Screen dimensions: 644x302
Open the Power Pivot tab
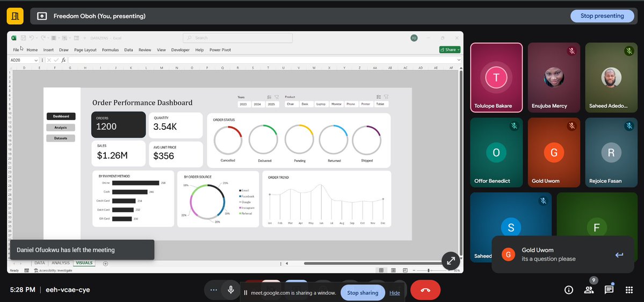pyautogui.click(x=220, y=50)
